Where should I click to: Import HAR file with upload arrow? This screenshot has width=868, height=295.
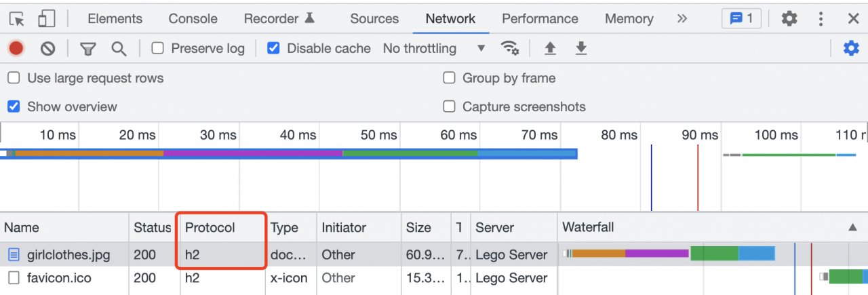tap(550, 48)
